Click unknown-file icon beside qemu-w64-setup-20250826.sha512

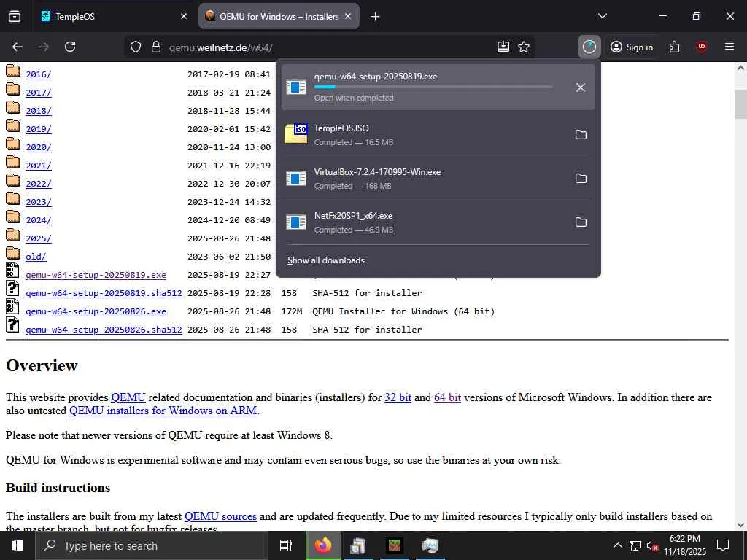pyautogui.click(x=12, y=324)
